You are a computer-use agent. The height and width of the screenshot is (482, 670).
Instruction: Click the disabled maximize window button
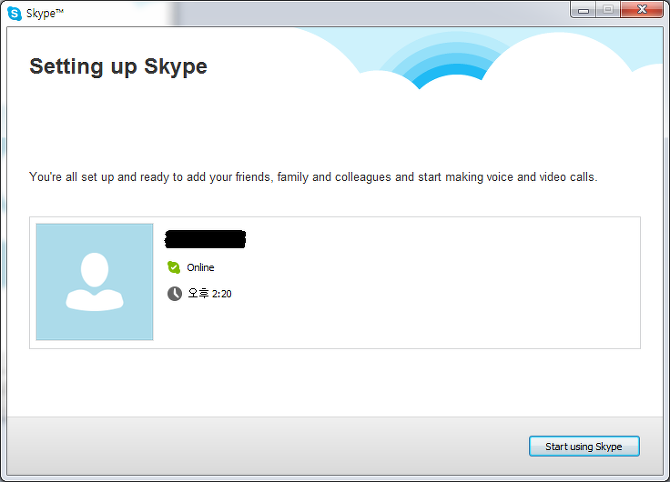coord(608,9)
